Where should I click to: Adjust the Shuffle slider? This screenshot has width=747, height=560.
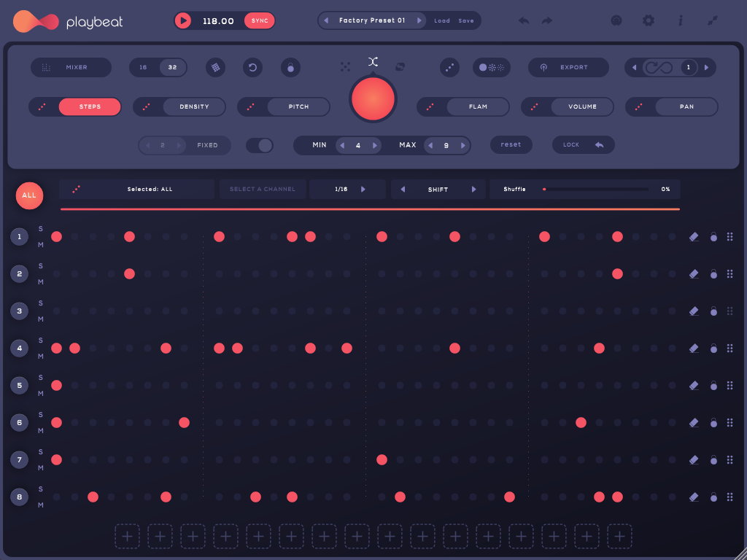595,190
